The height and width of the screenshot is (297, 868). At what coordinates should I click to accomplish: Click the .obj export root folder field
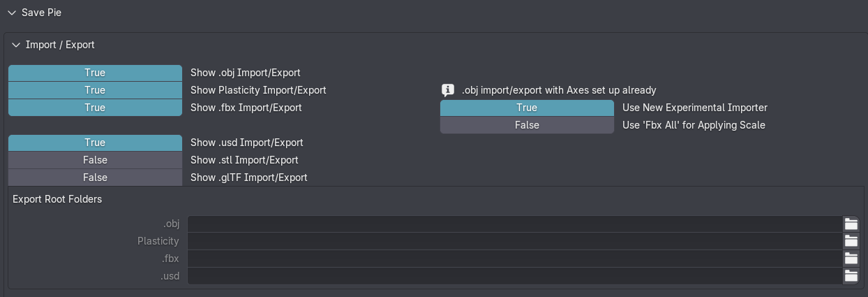point(515,224)
